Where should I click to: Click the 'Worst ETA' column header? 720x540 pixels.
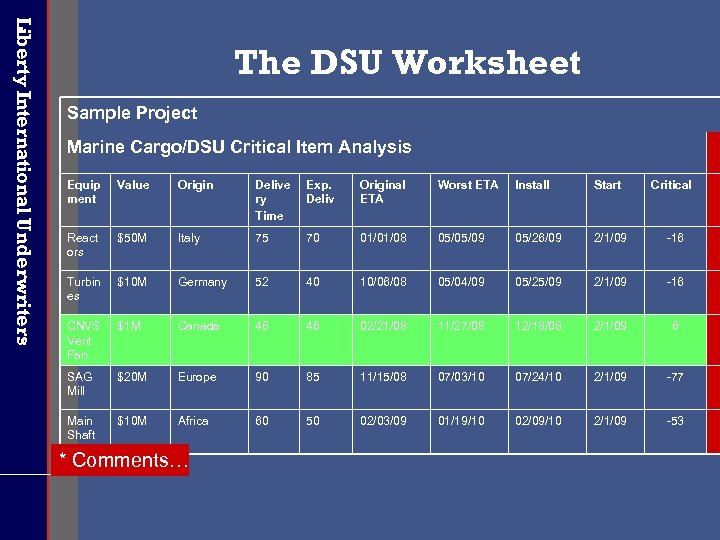click(x=469, y=200)
